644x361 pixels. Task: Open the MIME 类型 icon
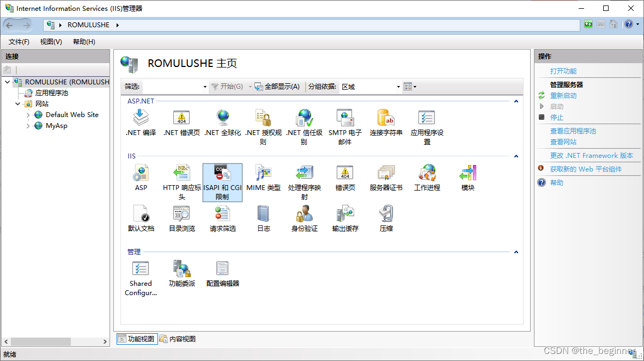click(263, 173)
